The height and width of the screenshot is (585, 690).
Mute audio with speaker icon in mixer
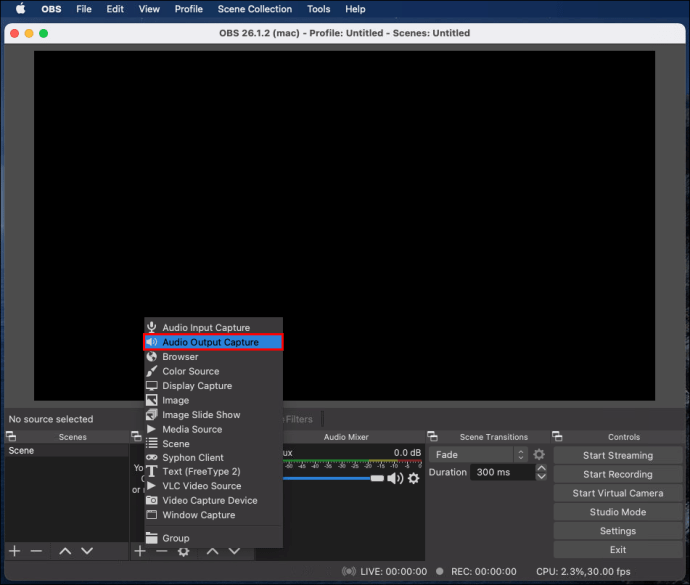395,478
